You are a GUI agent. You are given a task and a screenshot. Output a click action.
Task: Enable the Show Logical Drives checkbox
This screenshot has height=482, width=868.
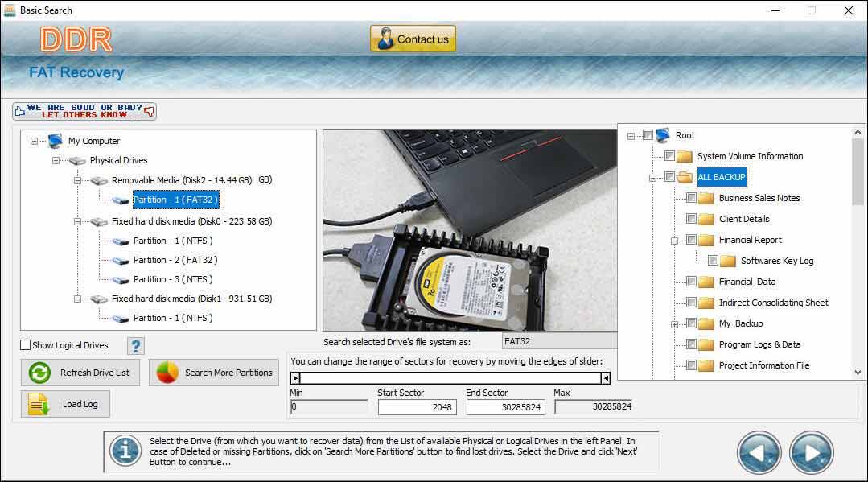click(x=24, y=345)
